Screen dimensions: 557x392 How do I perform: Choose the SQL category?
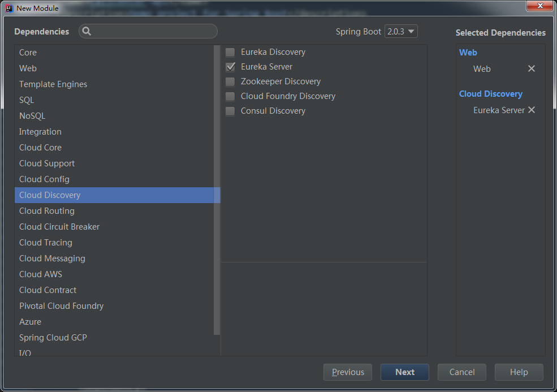pos(114,100)
